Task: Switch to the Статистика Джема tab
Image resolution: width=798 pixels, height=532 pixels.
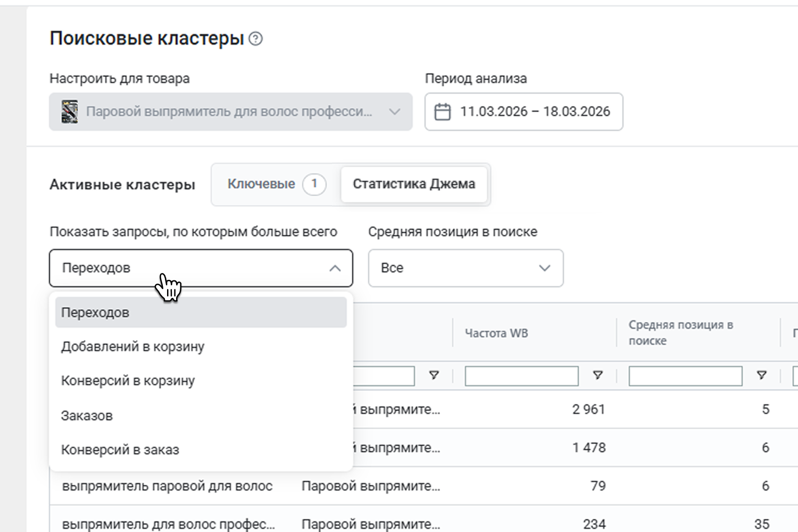Action: point(413,184)
